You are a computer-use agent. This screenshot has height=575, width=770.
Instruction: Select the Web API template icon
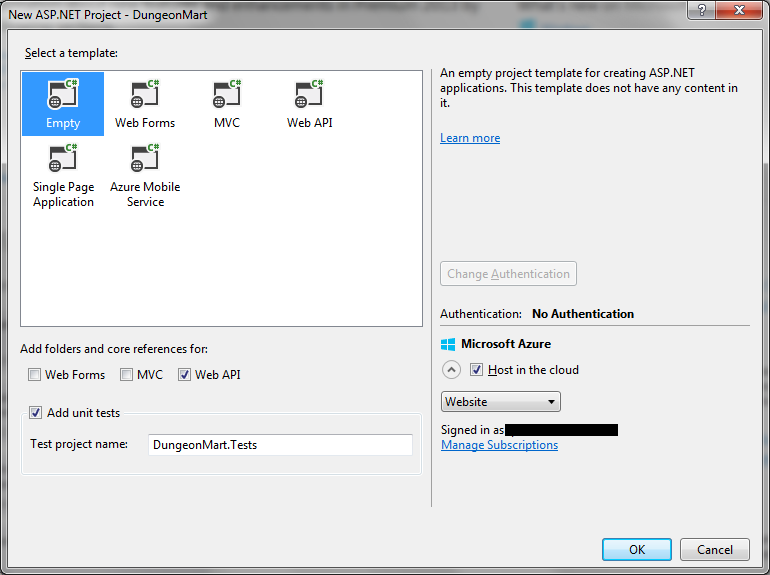pos(309,96)
